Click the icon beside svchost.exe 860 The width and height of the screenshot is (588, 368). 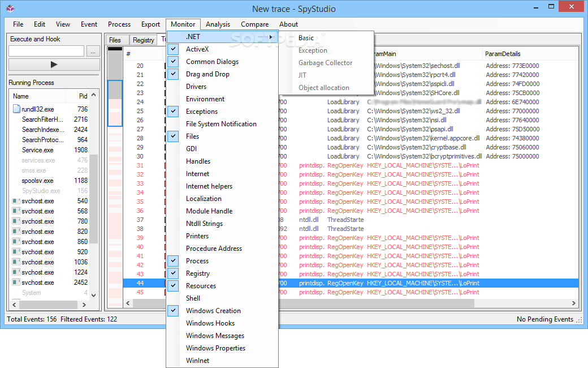(x=16, y=241)
